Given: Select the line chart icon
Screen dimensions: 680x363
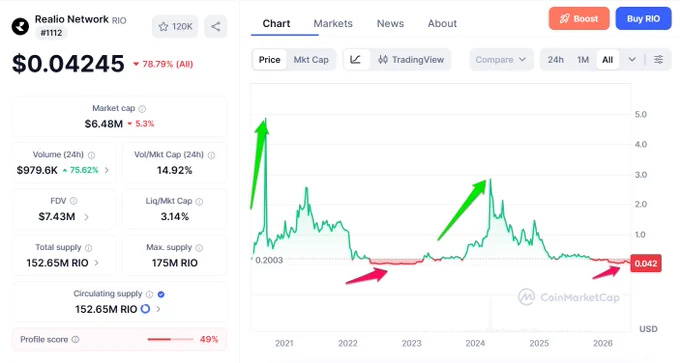Looking at the screenshot, I should pyautogui.click(x=356, y=60).
